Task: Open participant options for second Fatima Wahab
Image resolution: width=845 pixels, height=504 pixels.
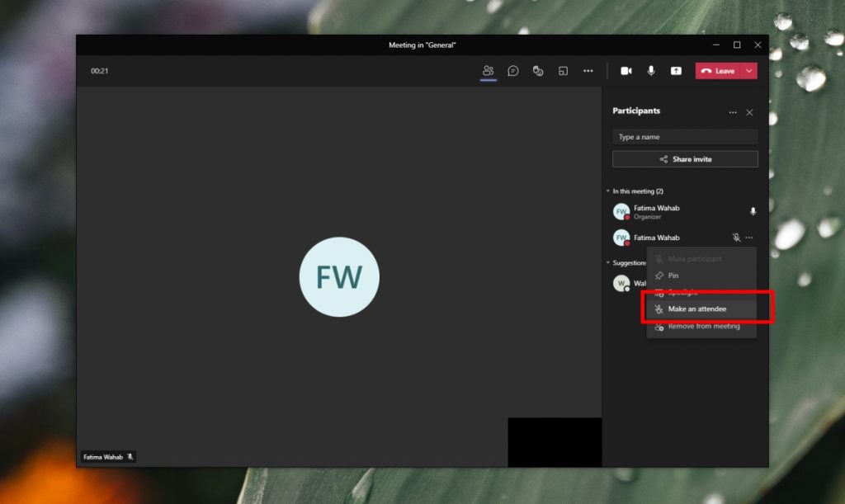Action: [x=749, y=238]
